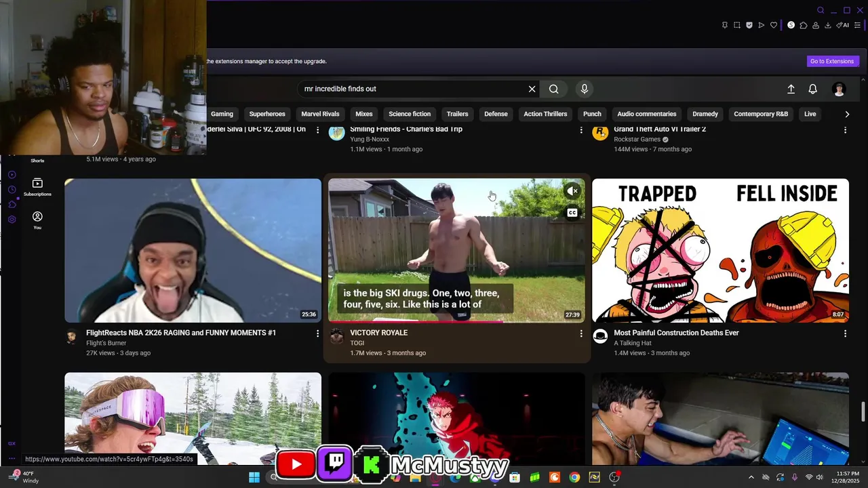Open the taskbar volume icon
Screen dimensions: 868x488
(820, 477)
